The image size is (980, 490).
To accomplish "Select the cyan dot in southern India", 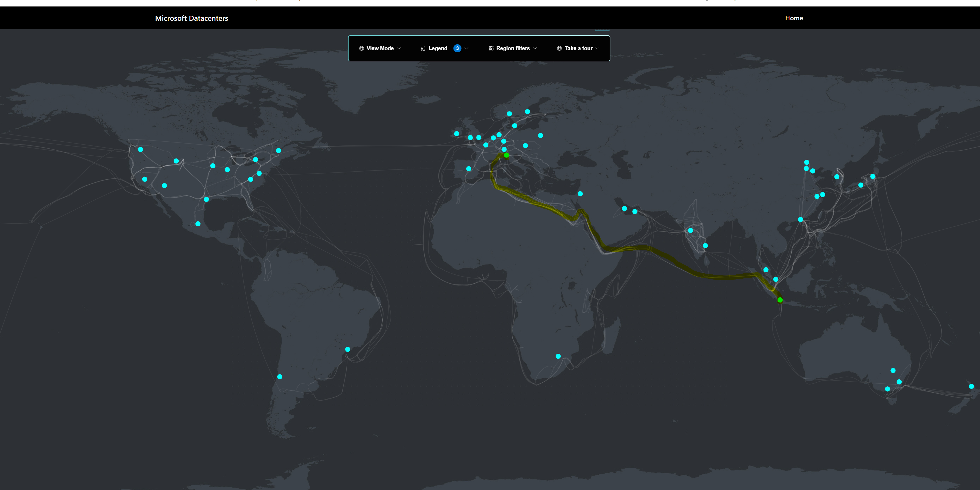I will pos(705,246).
